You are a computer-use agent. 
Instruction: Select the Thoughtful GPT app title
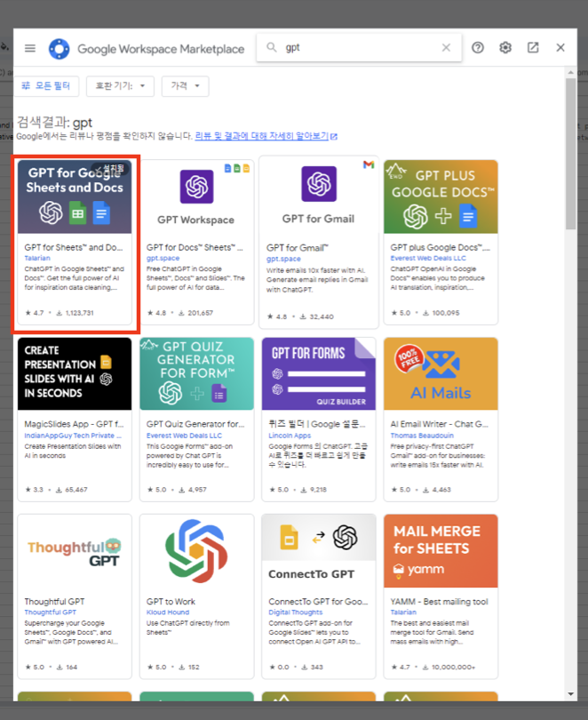[x=54, y=602]
